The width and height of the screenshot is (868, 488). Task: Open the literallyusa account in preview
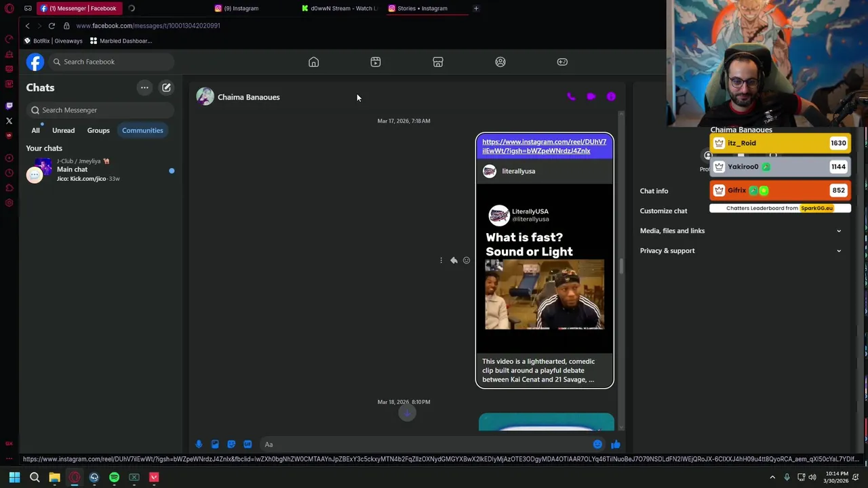tap(518, 171)
